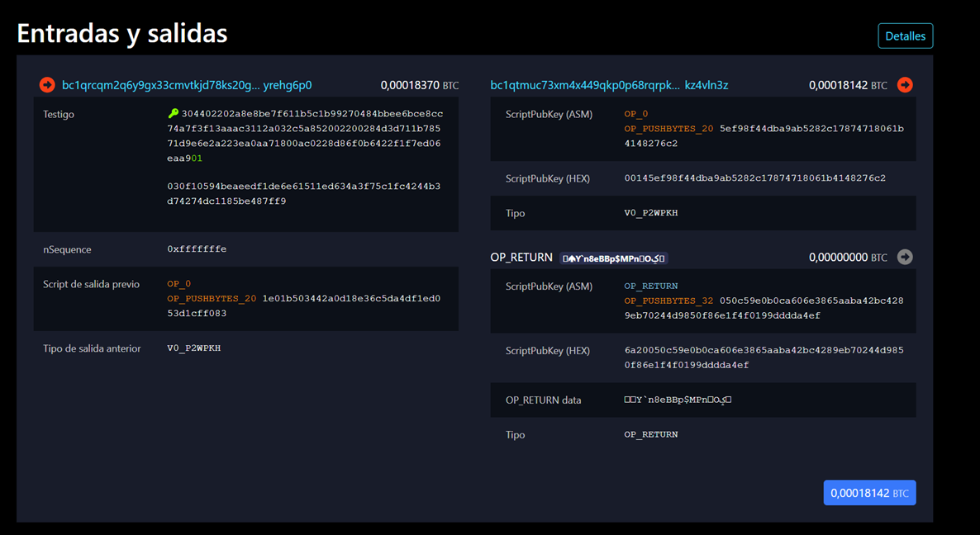This screenshot has height=535, width=980.
Task: Click the green key icon in Testigo
Action: pos(174,113)
